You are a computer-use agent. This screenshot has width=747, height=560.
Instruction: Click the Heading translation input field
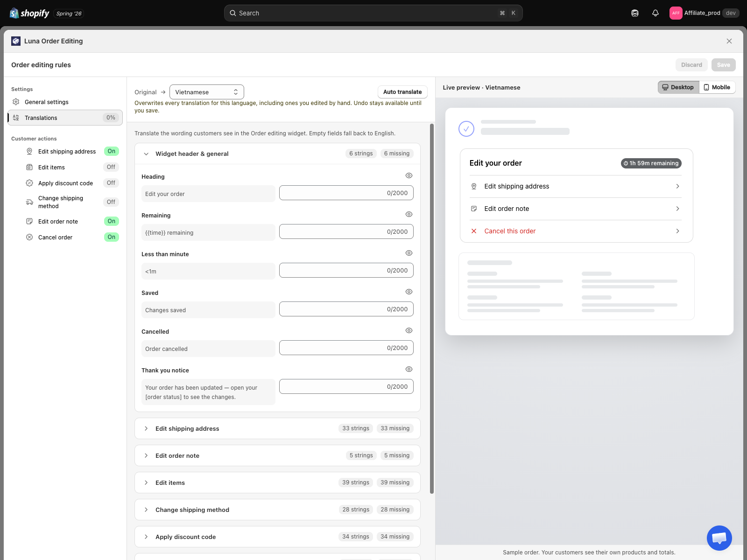pos(346,193)
